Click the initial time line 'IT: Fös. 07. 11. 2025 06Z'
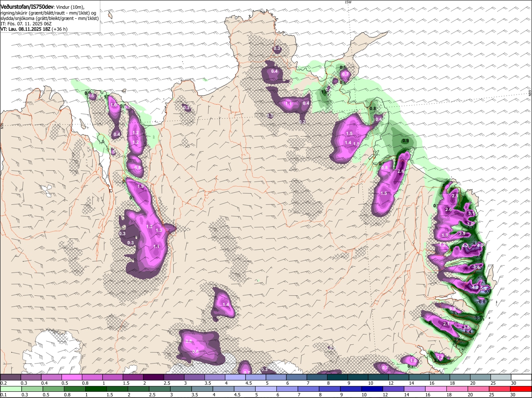Image resolution: width=532 pixels, height=398 pixels. coord(26,24)
